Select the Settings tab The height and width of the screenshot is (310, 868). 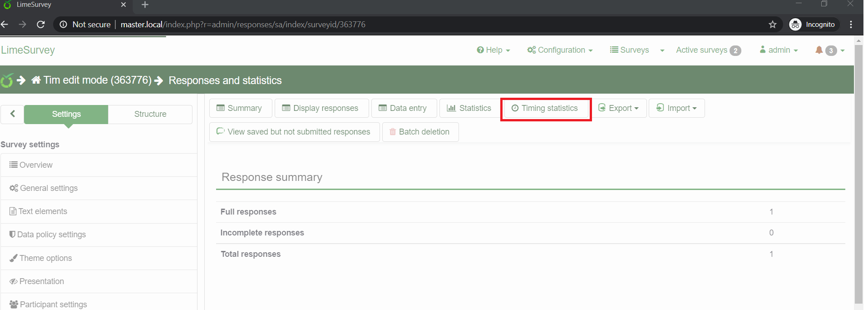coord(66,114)
